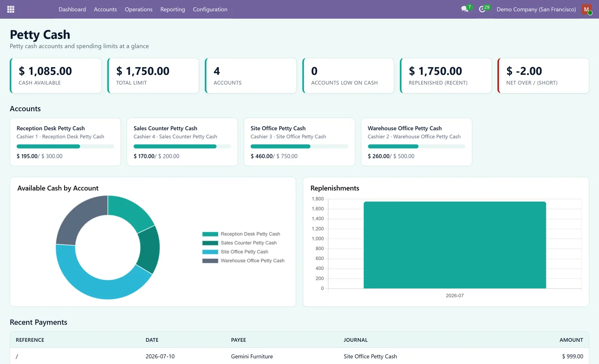599x364 pixels.
Task: Click the Sales Counter progress bar
Action: pos(182,146)
